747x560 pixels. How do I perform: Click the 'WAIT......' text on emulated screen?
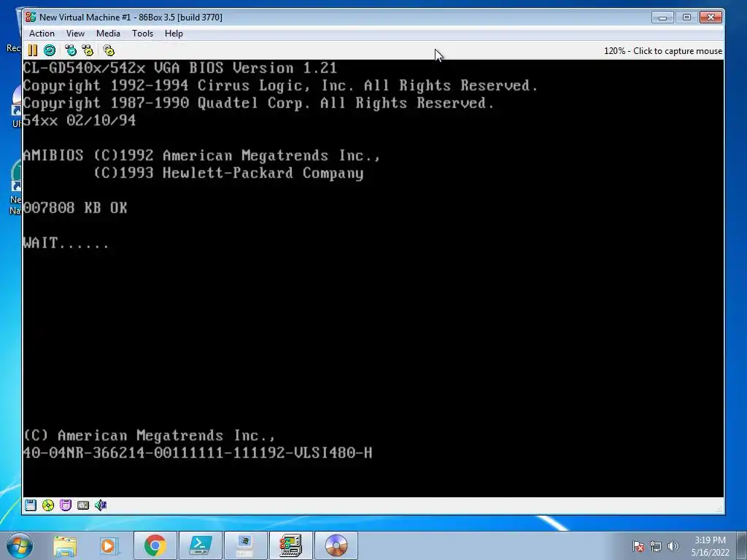pos(66,243)
